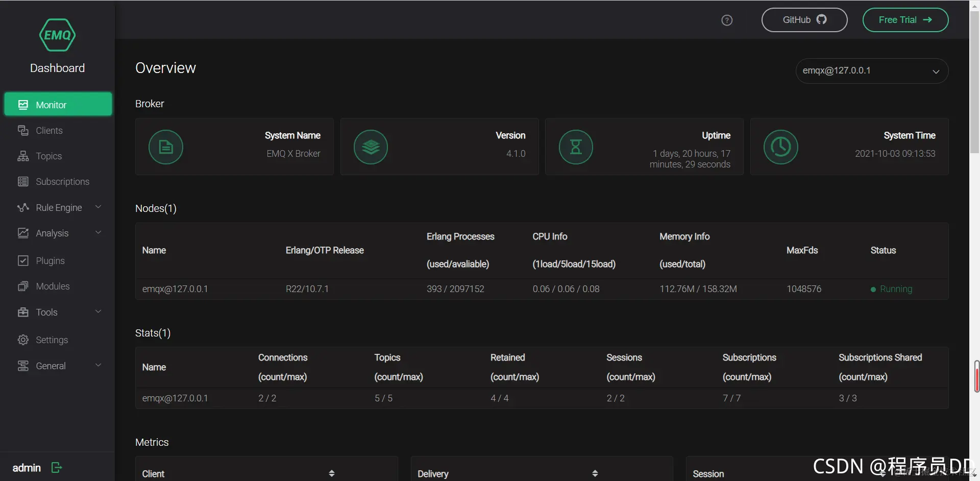Expand the Analysis submenu chevron
980x481 pixels.
coord(99,232)
